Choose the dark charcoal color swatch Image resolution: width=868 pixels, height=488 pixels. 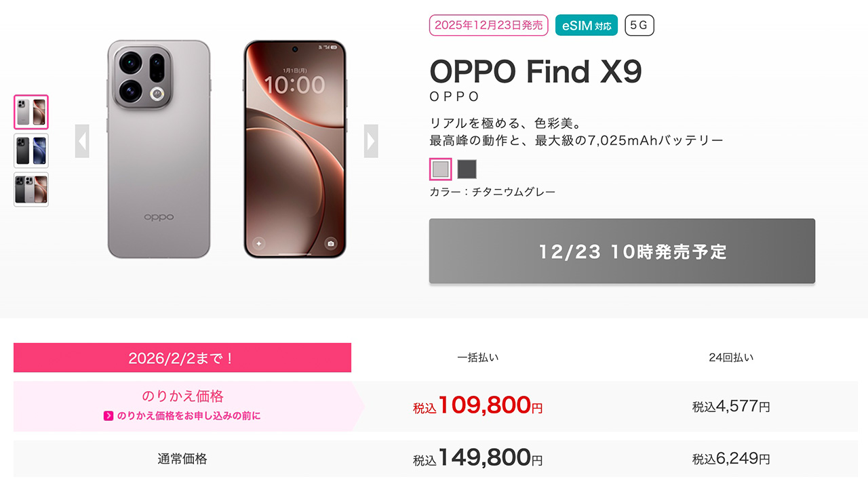467,169
